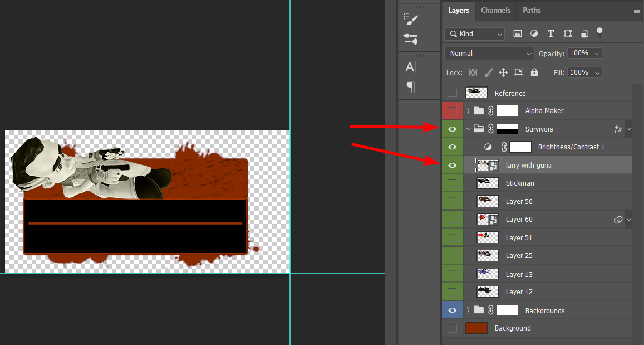Open the Fill slider dropdown arrow

pos(597,73)
